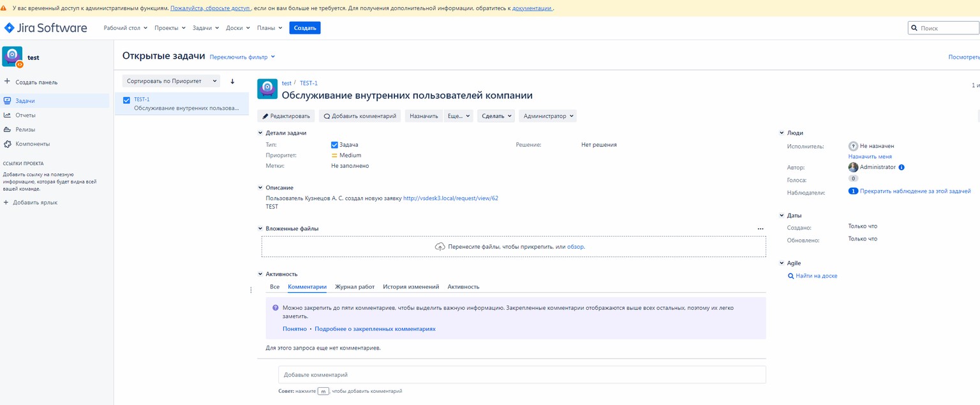Click the test project avatar in sidebar

click(x=12, y=57)
